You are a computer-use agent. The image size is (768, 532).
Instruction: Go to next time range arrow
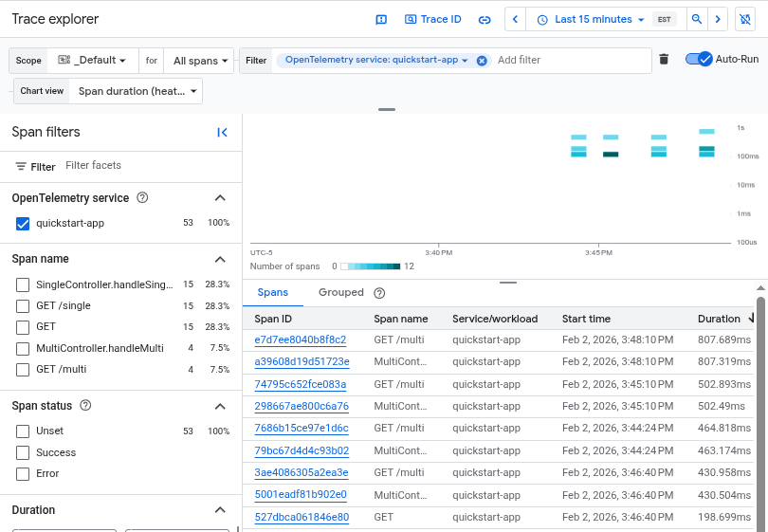719,19
